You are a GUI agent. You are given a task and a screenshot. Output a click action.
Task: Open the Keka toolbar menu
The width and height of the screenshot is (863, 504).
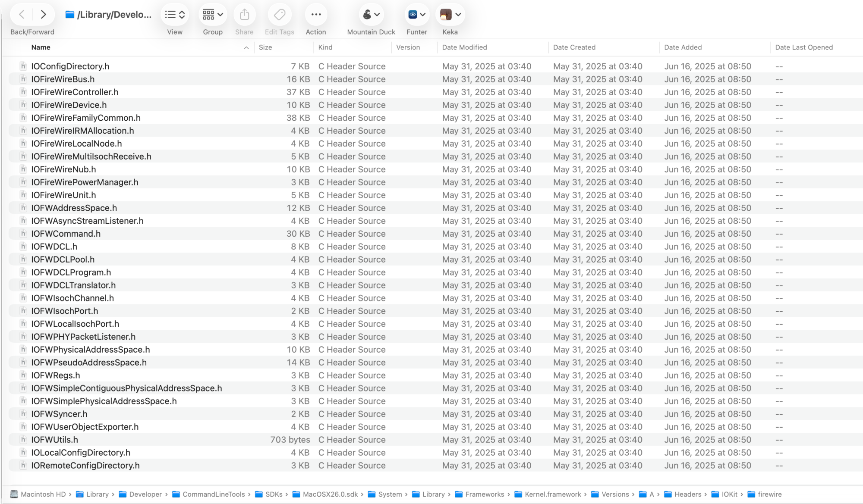(450, 15)
